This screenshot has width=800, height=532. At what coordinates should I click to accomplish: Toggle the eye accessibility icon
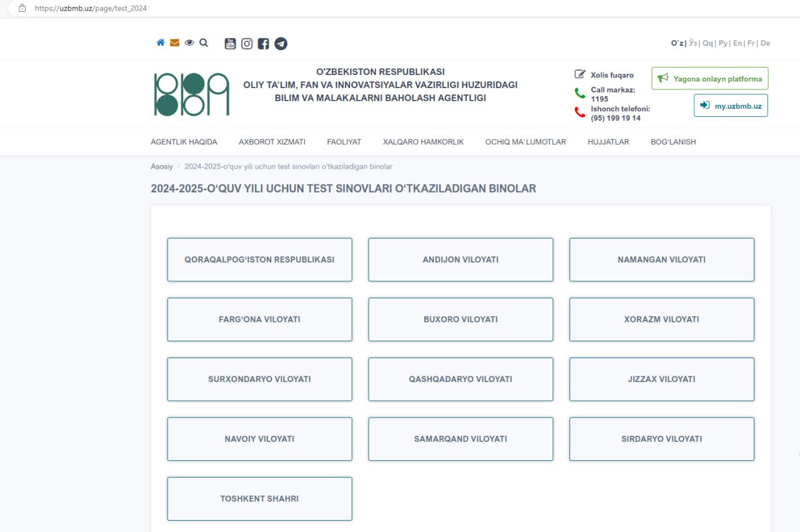[x=189, y=43]
